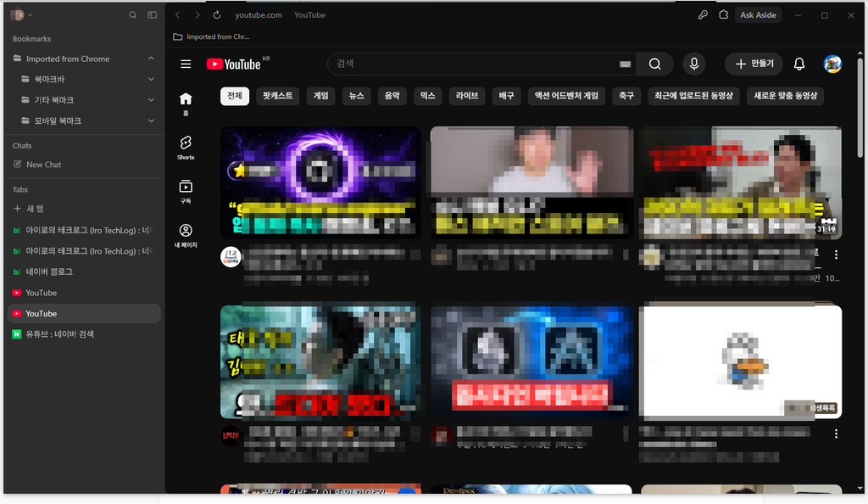This screenshot has width=868, height=504.
Task: Select the 최근에 업로드된 동영상 chip
Action: coord(693,96)
